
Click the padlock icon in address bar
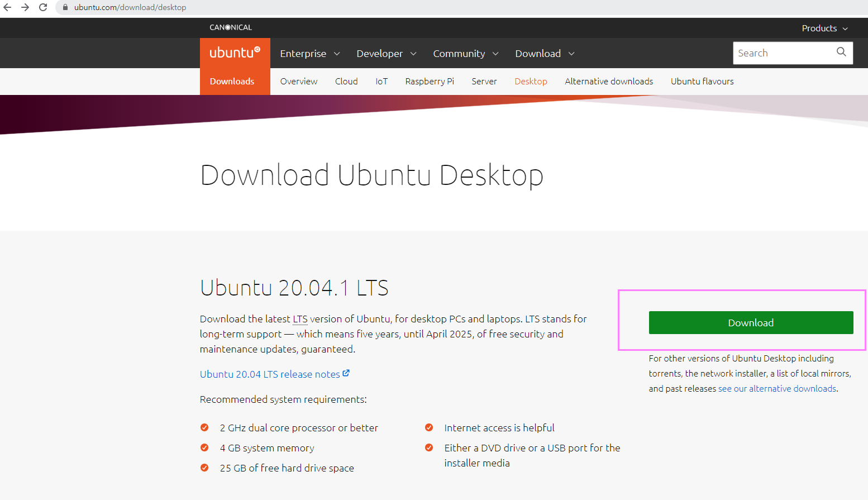tap(65, 7)
